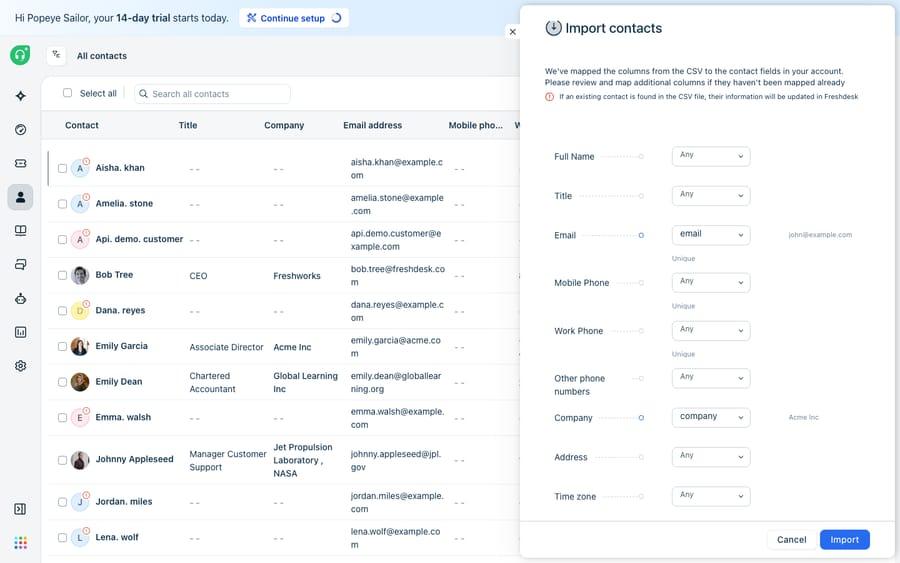Open the Admin gear sidebar icon

(21, 366)
